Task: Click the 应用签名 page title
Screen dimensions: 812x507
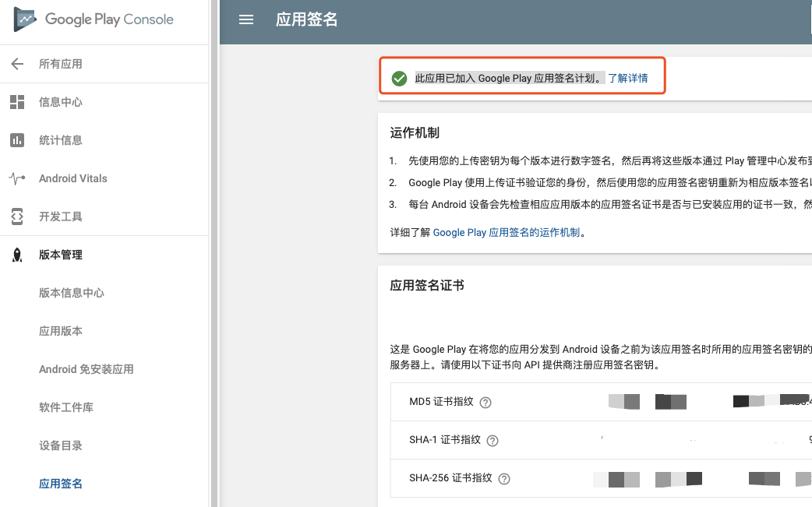Action: [306, 19]
